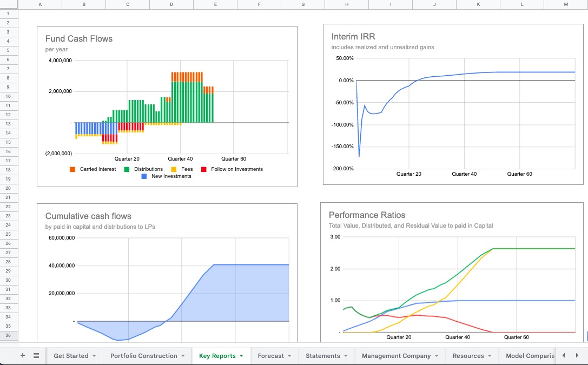Switch to the Model Comparison sheet
Image resolution: width=588 pixels, height=365 pixels.
pos(530,356)
